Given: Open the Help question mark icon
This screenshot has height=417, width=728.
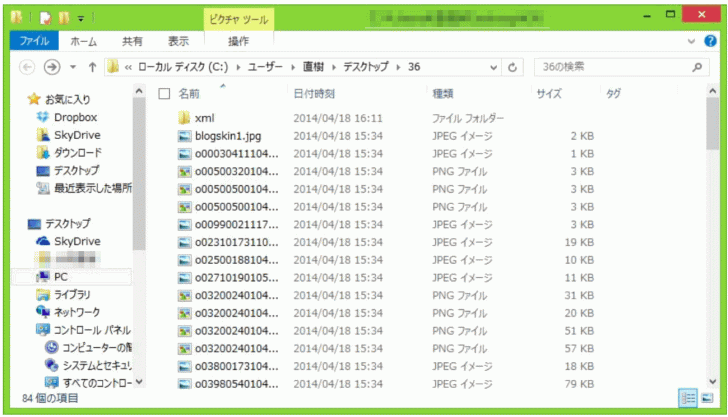Looking at the screenshot, I should click(x=711, y=41).
